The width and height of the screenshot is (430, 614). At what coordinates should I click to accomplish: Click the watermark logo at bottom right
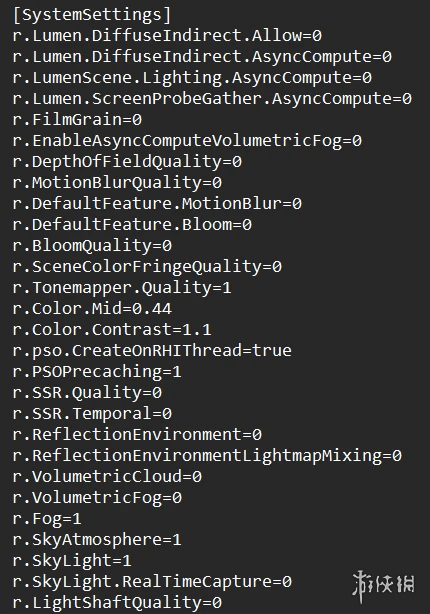(x=383, y=586)
